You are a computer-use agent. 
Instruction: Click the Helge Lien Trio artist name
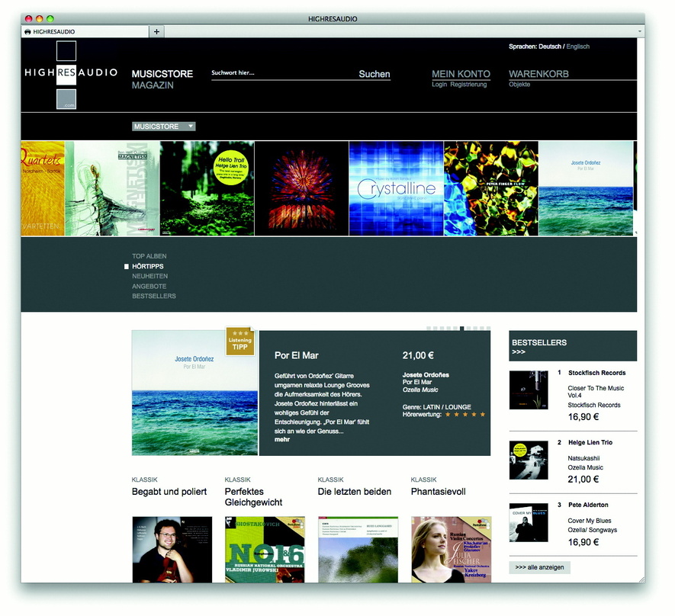(590, 442)
